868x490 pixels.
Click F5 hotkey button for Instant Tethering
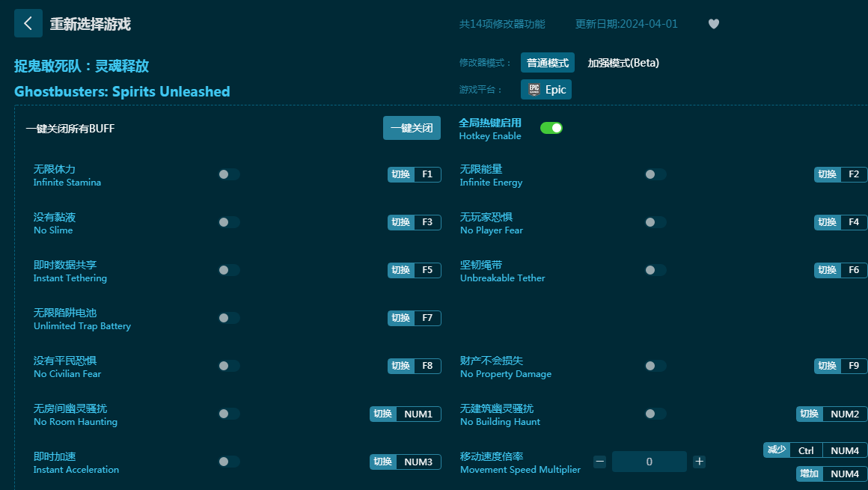[414, 270]
